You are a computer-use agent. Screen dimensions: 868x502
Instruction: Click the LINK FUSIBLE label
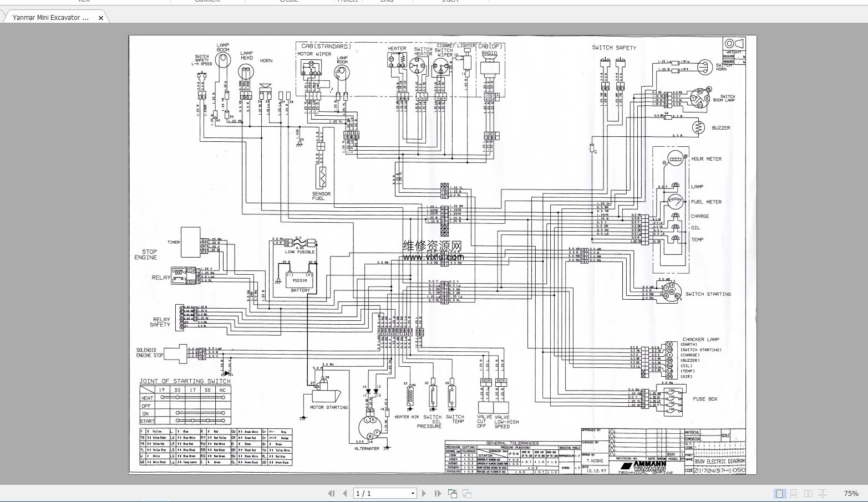[300, 252]
